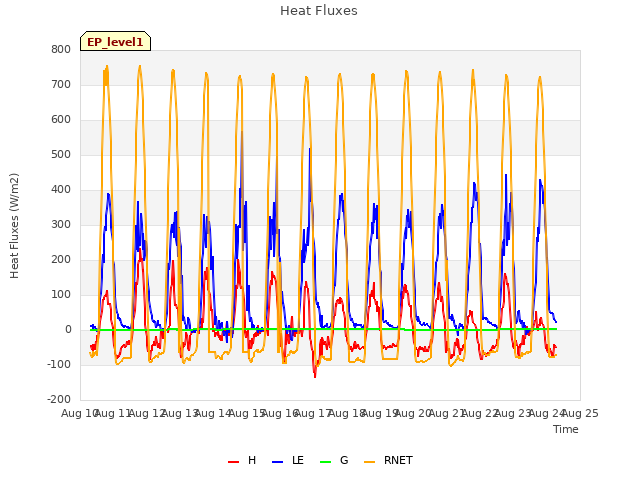Click the green G legend line swatch
Image resolution: width=640 pixels, height=480 pixels.
pos(325,462)
